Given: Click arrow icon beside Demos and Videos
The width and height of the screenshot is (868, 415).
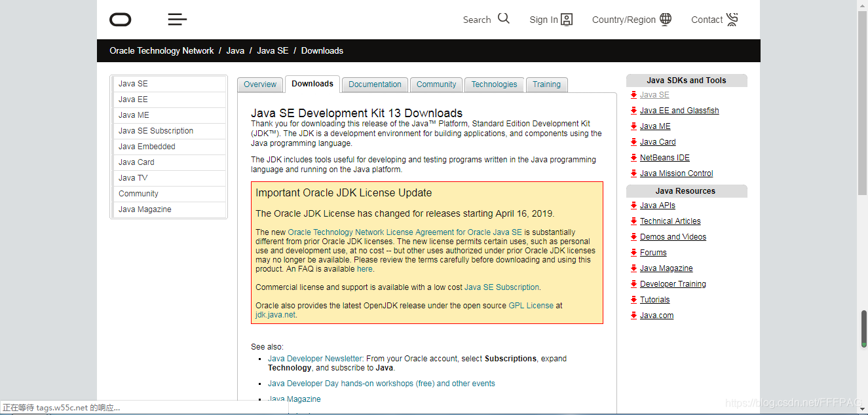Looking at the screenshot, I should [x=633, y=237].
